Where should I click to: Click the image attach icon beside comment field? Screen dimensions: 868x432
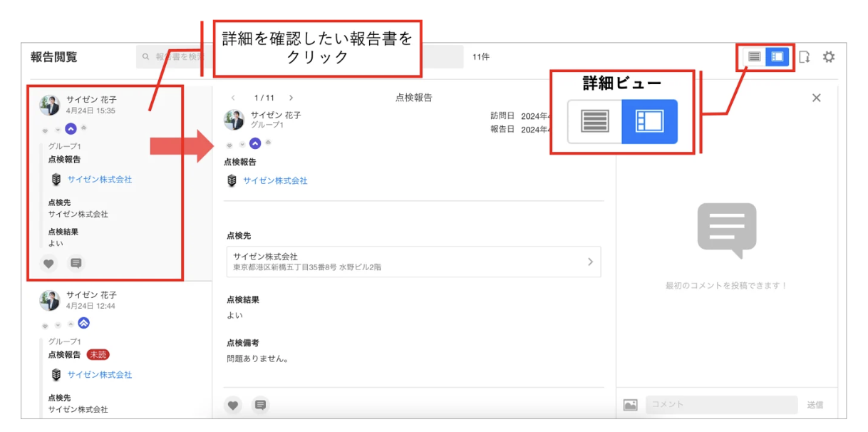(x=630, y=405)
